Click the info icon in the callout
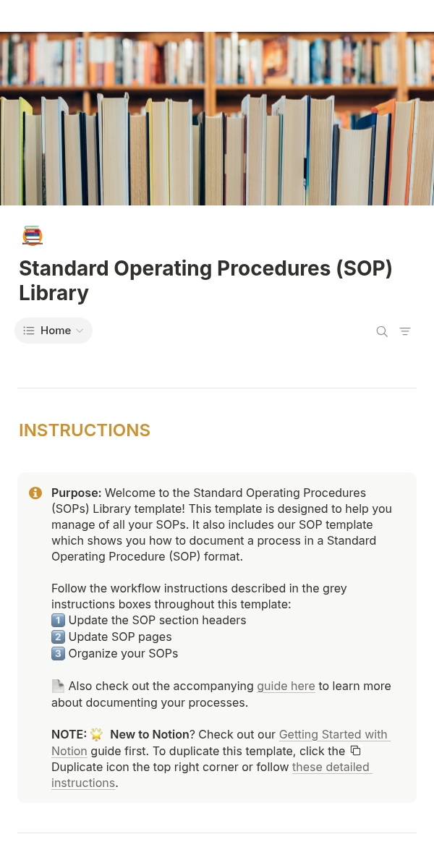The height and width of the screenshot is (868, 434). pos(35,493)
